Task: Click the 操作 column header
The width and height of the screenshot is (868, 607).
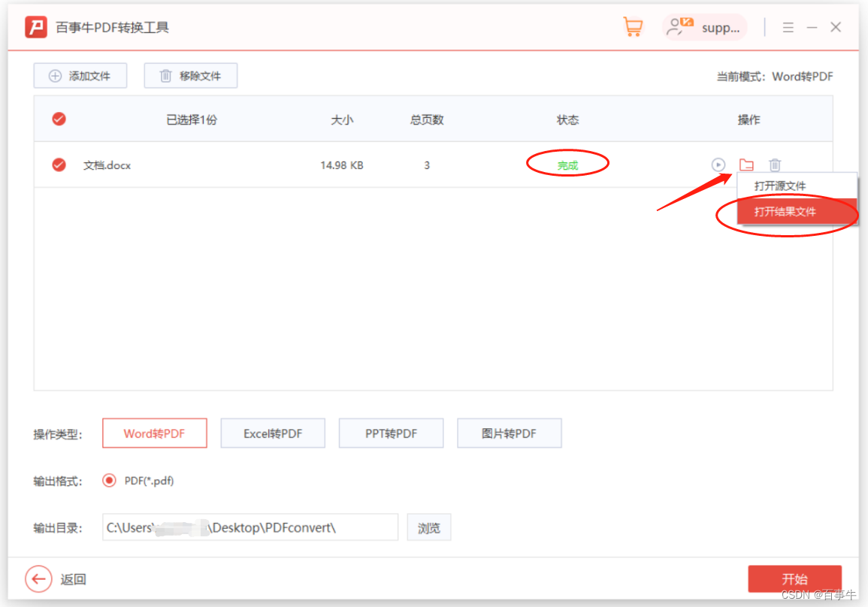Action: tap(749, 119)
